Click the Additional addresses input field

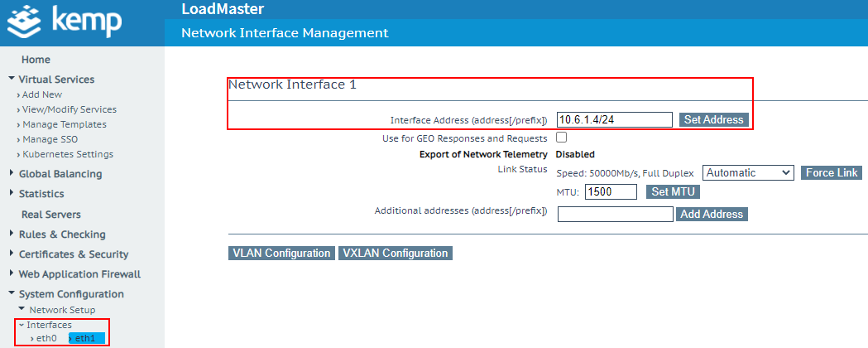(615, 214)
